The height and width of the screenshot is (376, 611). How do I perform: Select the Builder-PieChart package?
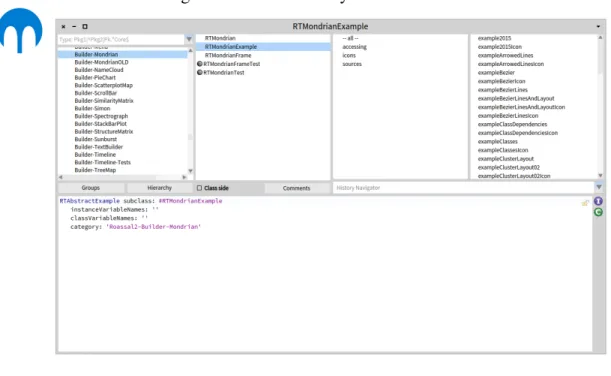[x=95, y=78]
